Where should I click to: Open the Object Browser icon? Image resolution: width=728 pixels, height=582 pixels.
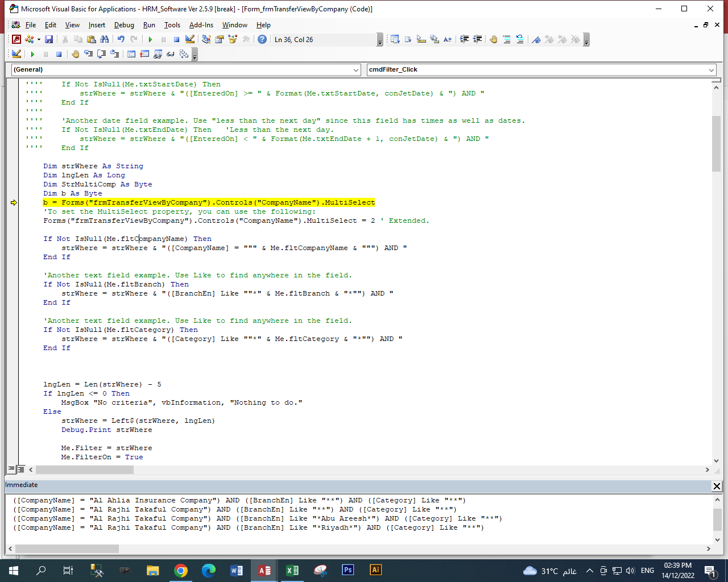tap(233, 39)
